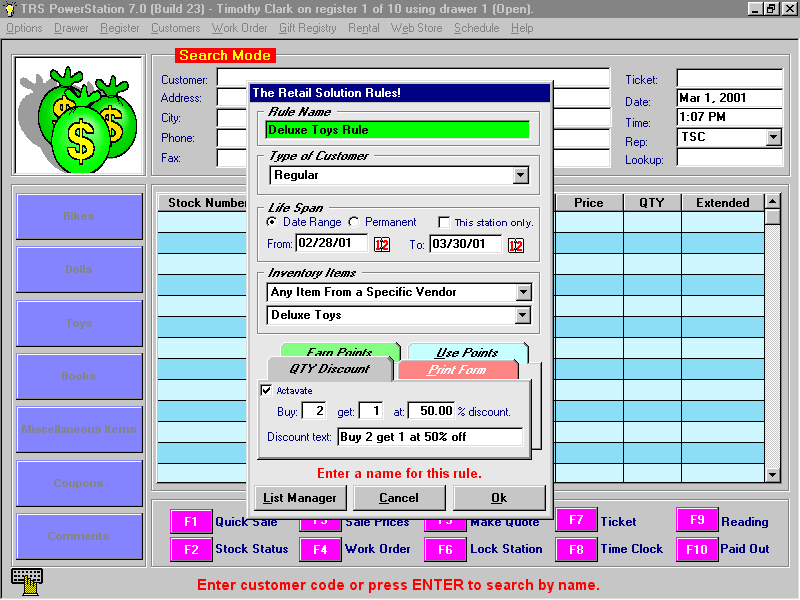800x600 pixels.
Task: Open the From date calendar picker
Action: coord(382,245)
